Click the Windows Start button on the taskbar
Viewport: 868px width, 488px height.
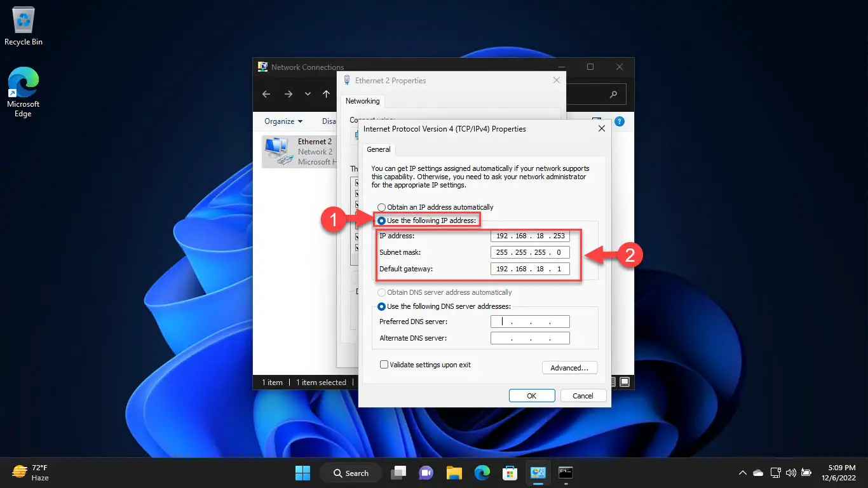coord(302,473)
